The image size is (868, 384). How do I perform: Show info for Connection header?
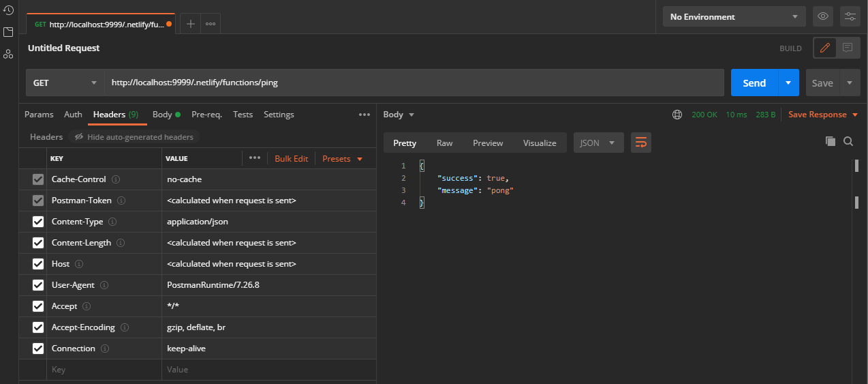tap(105, 349)
